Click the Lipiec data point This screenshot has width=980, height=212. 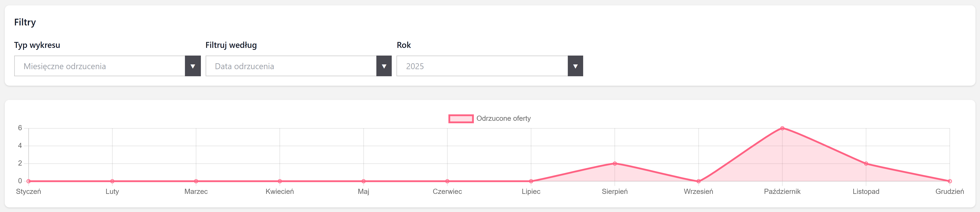[x=531, y=181]
